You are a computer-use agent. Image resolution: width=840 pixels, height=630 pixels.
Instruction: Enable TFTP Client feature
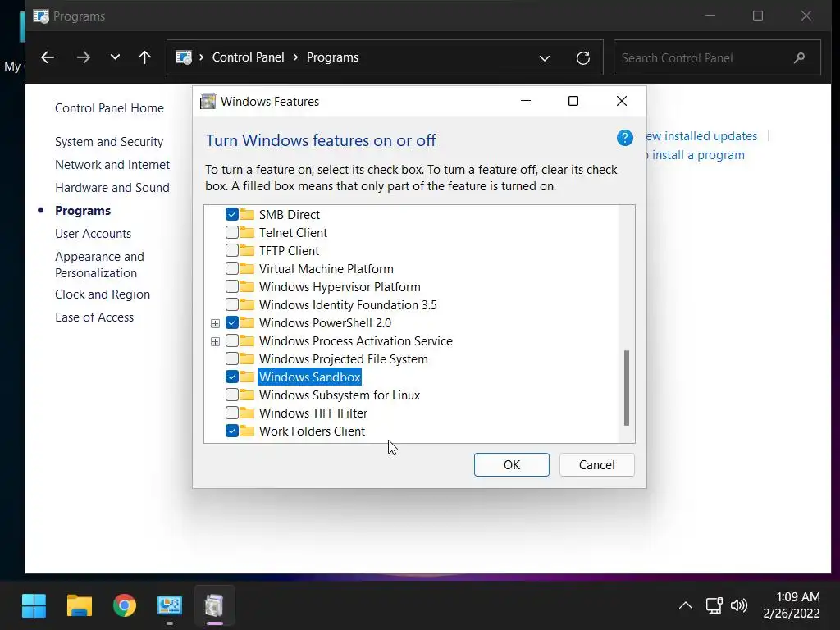pos(232,251)
